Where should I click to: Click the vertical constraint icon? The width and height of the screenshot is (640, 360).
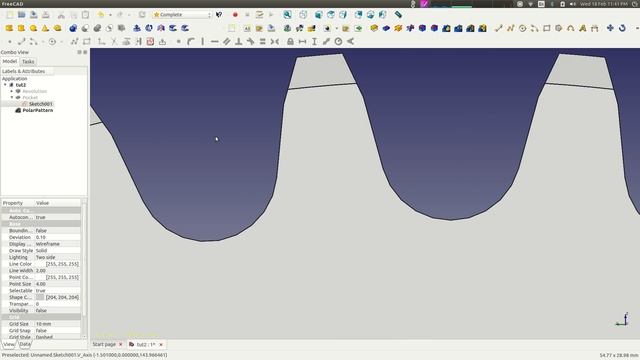[x=203, y=42]
